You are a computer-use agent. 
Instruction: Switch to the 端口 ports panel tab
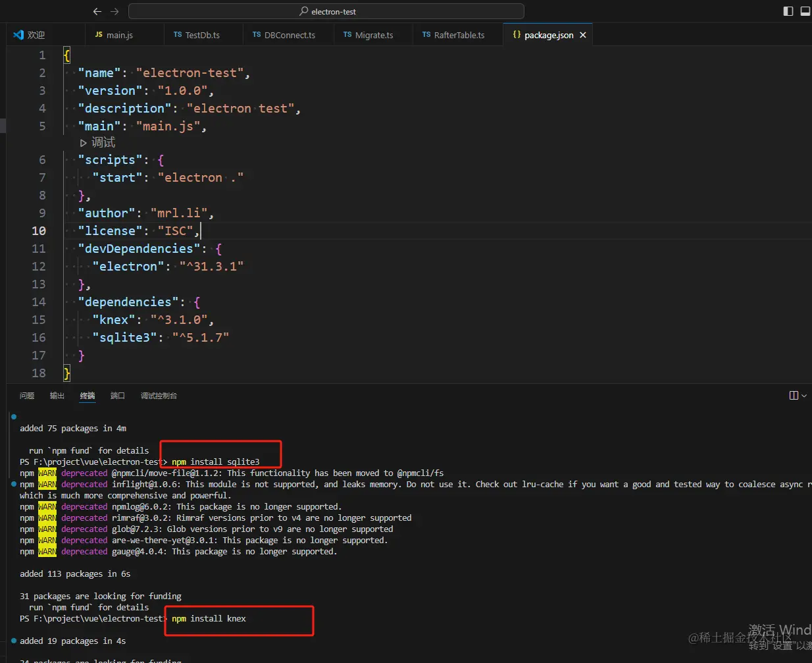(x=118, y=396)
